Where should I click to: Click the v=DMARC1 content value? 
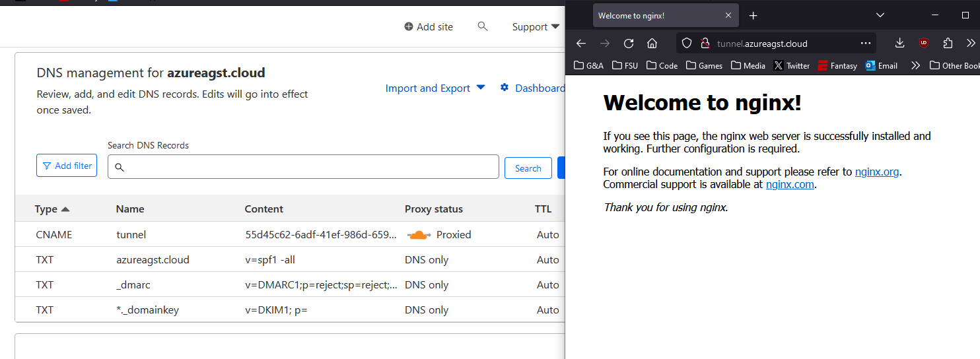click(x=321, y=285)
